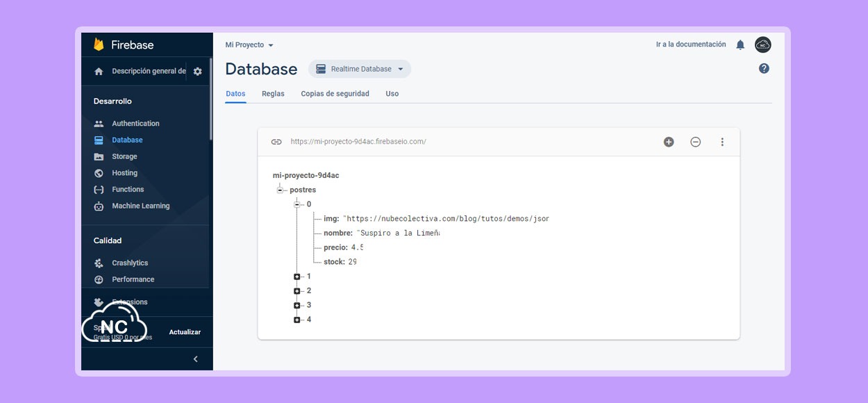Click Ir a la documentación link
Screen dimensions: 868x403
click(691, 44)
